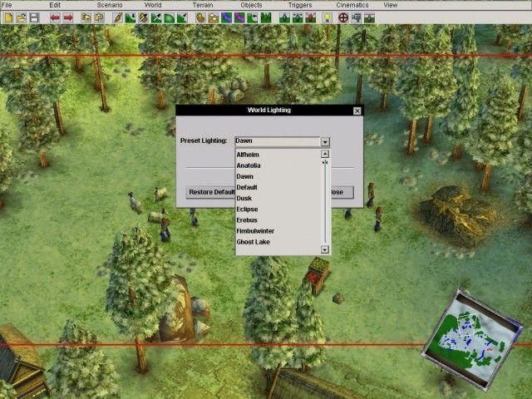The image size is (532, 399).
Task: Click the red redo arrow
Action: point(68,17)
